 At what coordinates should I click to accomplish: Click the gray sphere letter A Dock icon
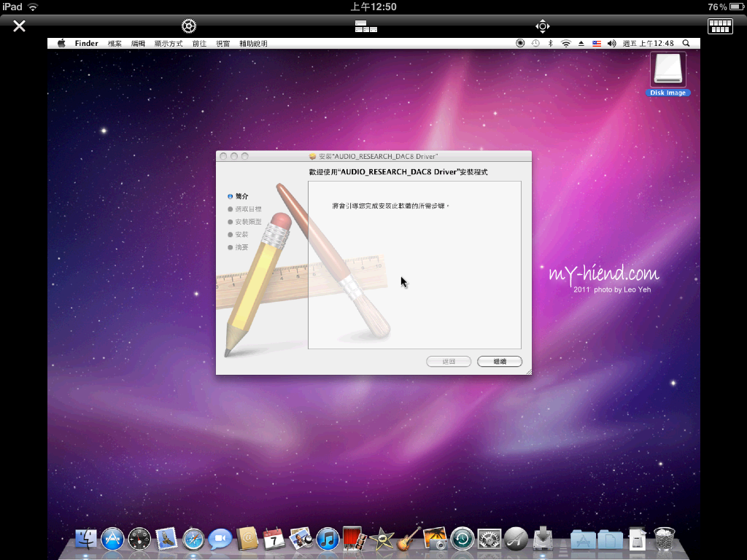tap(516, 540)
